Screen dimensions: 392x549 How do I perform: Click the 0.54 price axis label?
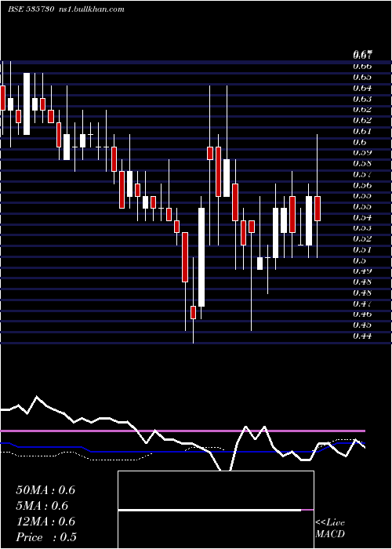[362, 217]
